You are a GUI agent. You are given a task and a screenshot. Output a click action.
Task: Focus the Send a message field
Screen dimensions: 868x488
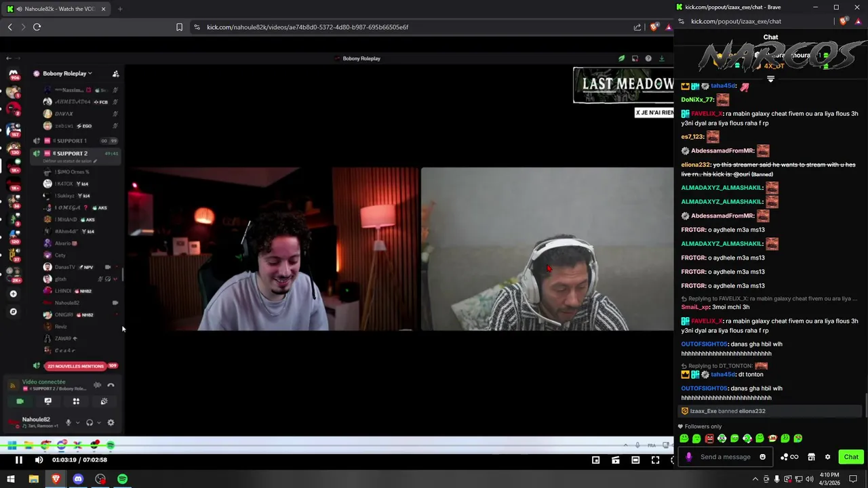click(x=725, y=457)
